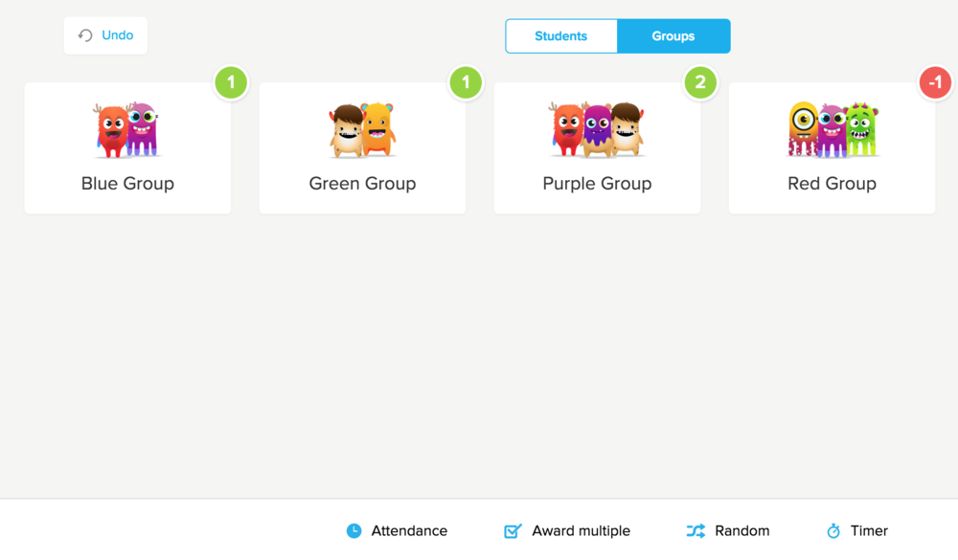This screenshot has width=958, height=560.
Task: Click the Random shuffle icon
Action: coord(696,530)
